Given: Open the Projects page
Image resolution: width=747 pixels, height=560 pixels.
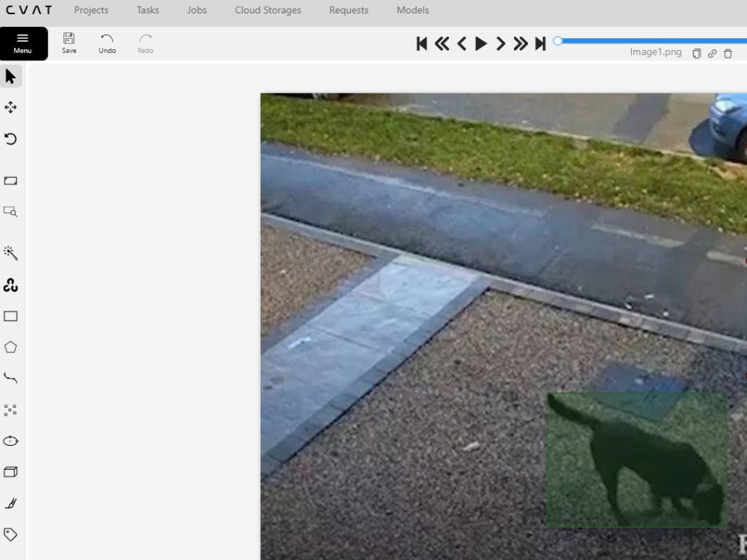Looking at the screenshot, I should (91, 10).
